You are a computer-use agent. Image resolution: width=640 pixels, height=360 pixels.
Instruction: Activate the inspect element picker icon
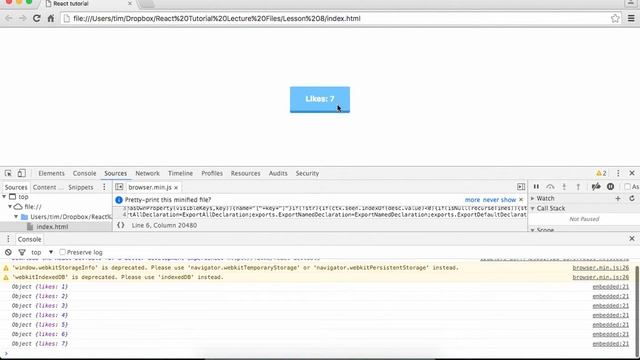tap(8, 173)
